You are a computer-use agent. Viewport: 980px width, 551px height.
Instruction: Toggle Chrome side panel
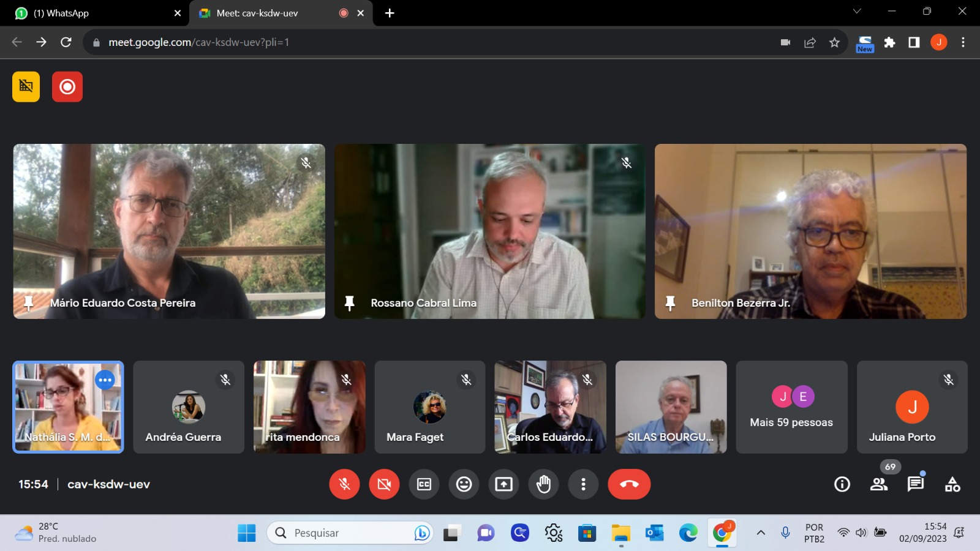pos(914,42)
